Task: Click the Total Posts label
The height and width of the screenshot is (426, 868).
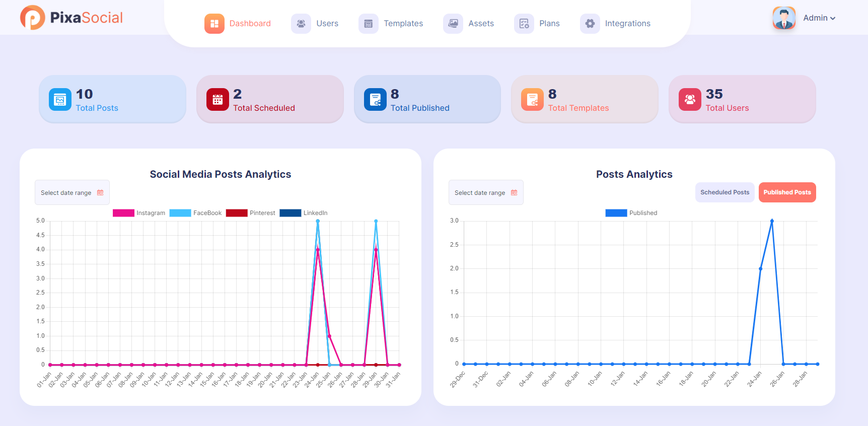Action: [97, 108]
